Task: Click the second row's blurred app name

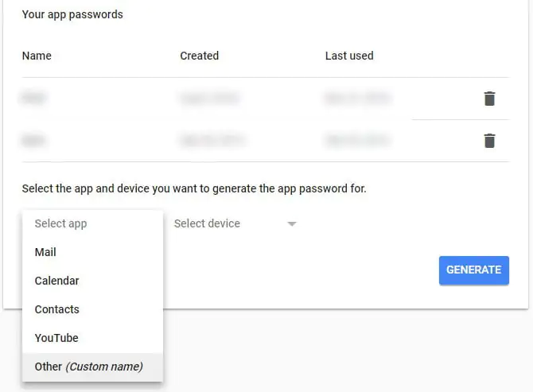Action: (x=33, y=141)
